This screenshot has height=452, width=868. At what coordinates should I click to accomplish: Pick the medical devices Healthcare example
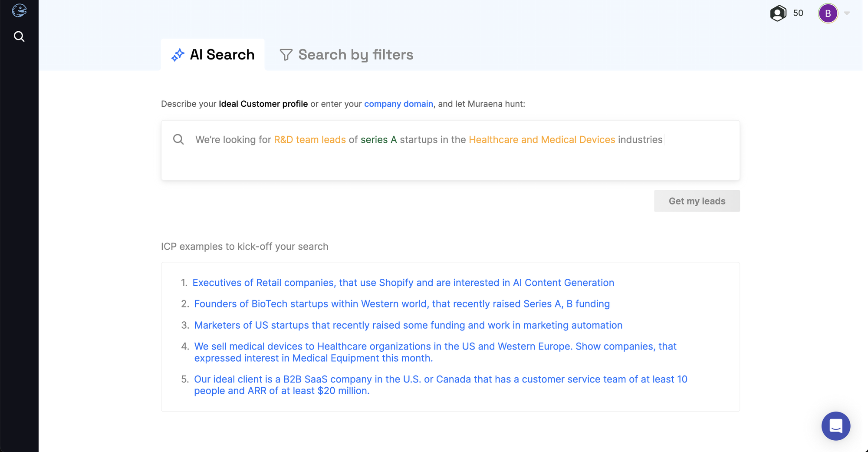pos(435,352)
